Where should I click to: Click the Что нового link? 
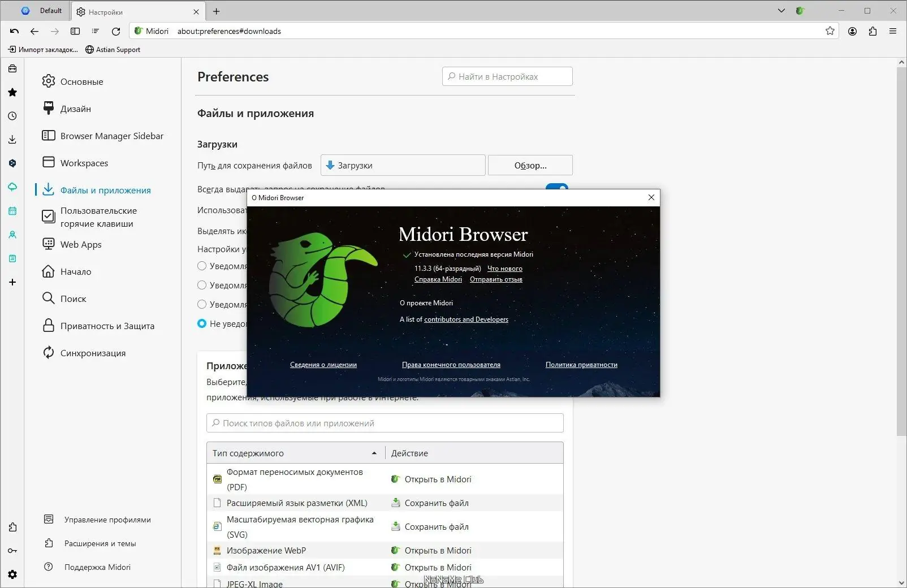(x=505, y=269)
